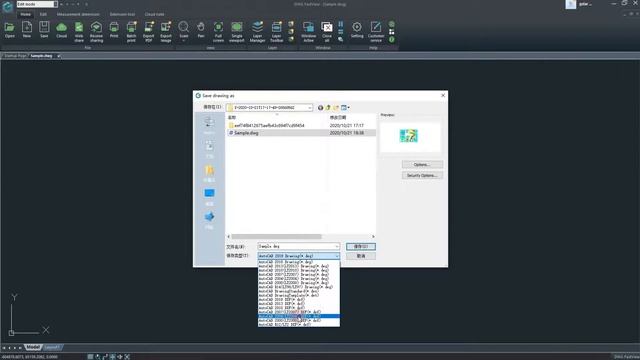
Task: Switch to the Edit ribbon tab
Action: (43, 14)
